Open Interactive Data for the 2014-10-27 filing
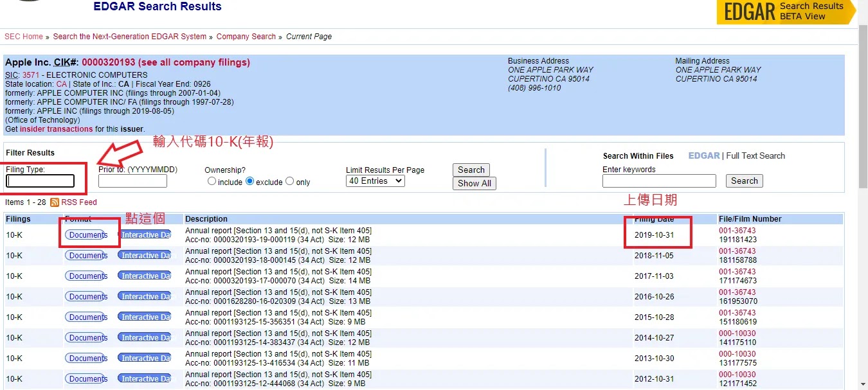868x390 pixels. pyautogui.click(x=145, y=338)
